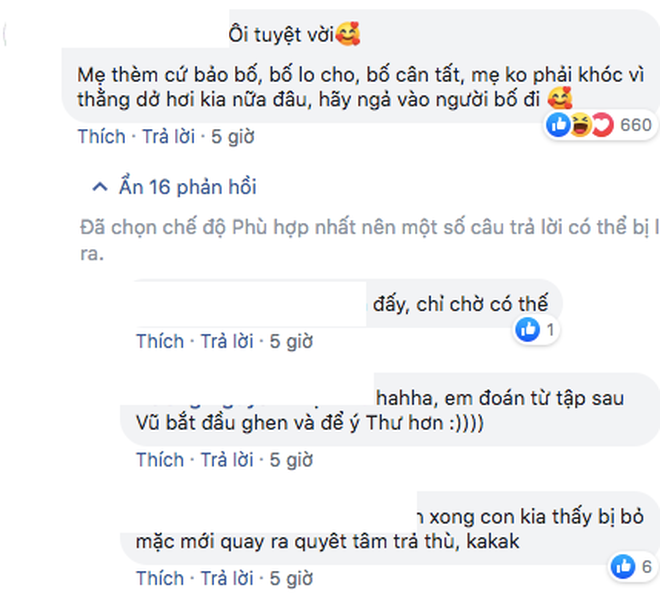660x602 pixels.
Task: Click '5 giờ' timestamp under last reply
Action: pos(291,578)
